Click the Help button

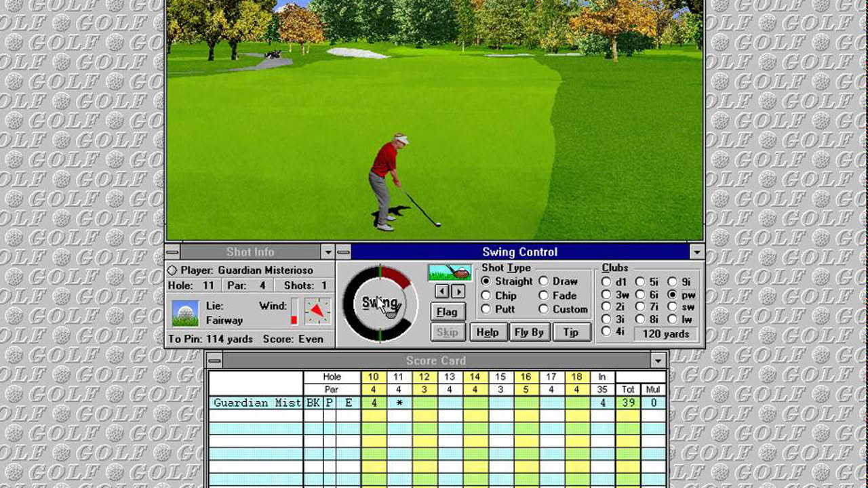point(488,332)
